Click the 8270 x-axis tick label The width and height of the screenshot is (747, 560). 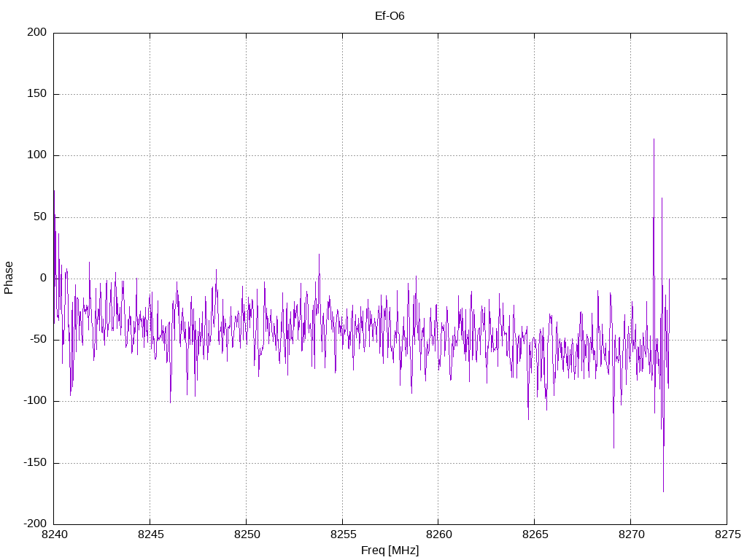(631, 534)
